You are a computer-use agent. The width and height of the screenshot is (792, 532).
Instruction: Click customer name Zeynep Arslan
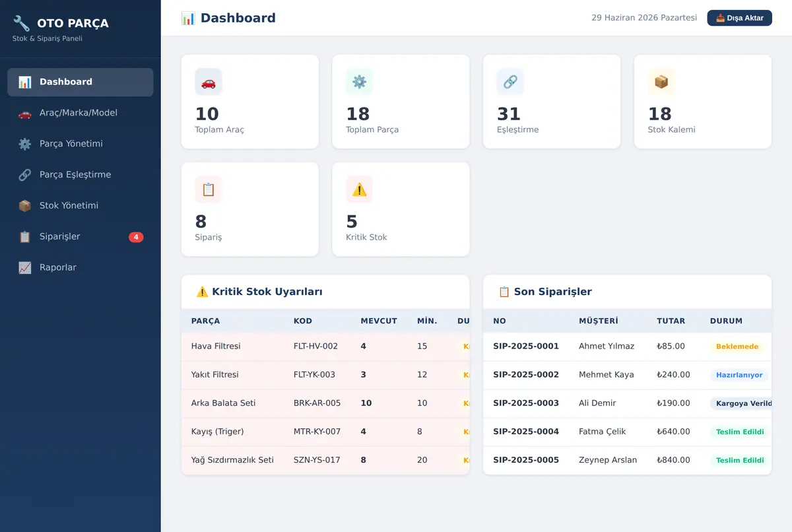[x=608, y=460]
